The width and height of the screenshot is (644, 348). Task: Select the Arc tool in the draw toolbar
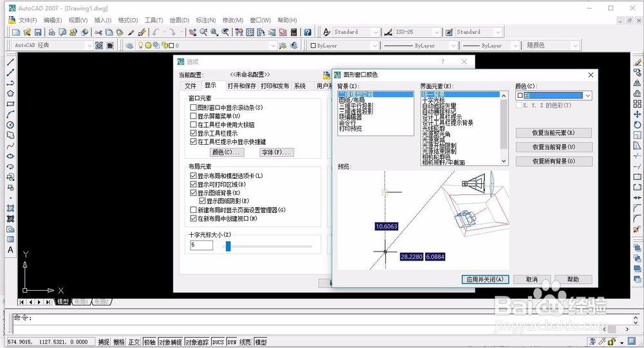point(10,114)
